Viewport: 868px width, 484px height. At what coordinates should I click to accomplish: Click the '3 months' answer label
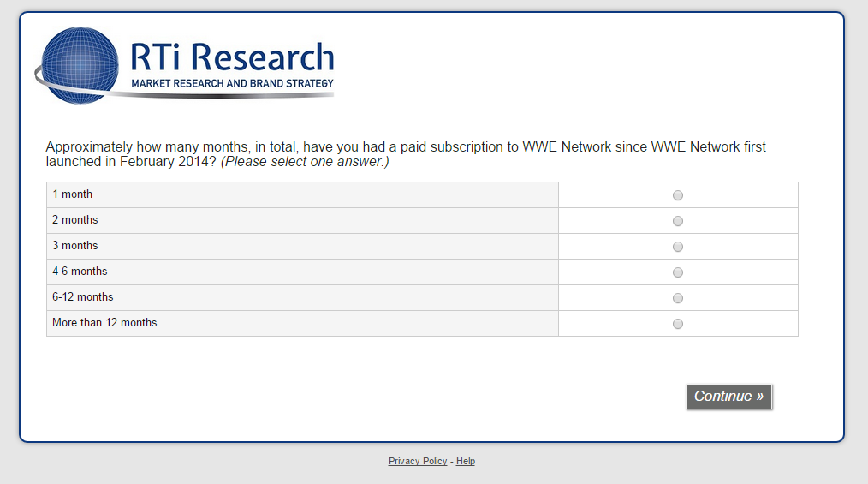click(x=75, y=246)
